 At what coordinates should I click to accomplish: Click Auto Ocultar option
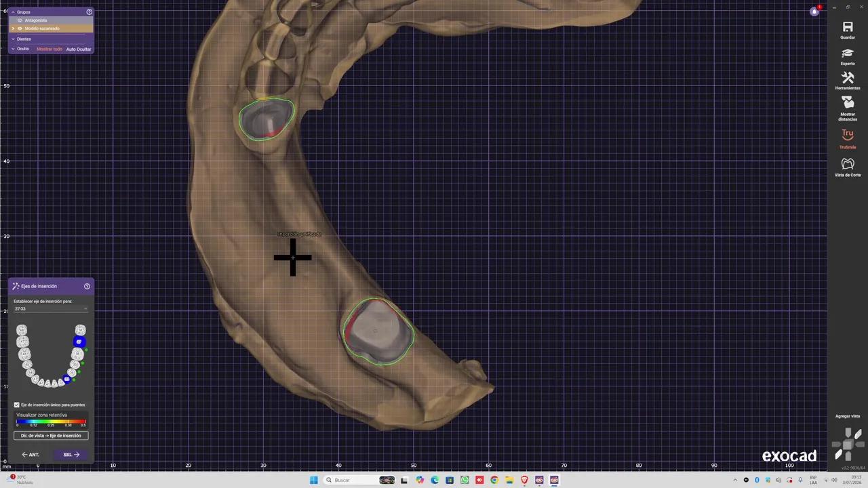tap(79, 49)
